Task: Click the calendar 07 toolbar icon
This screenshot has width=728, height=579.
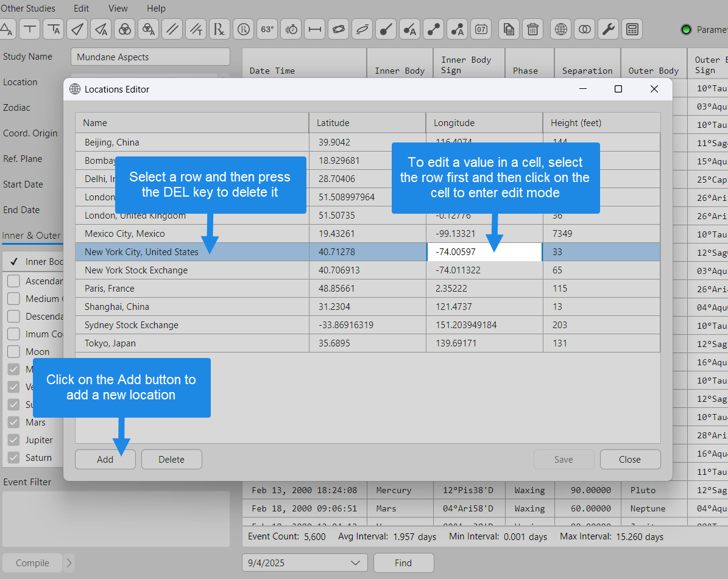Action: pyautogui.click(x=481, y=29)
